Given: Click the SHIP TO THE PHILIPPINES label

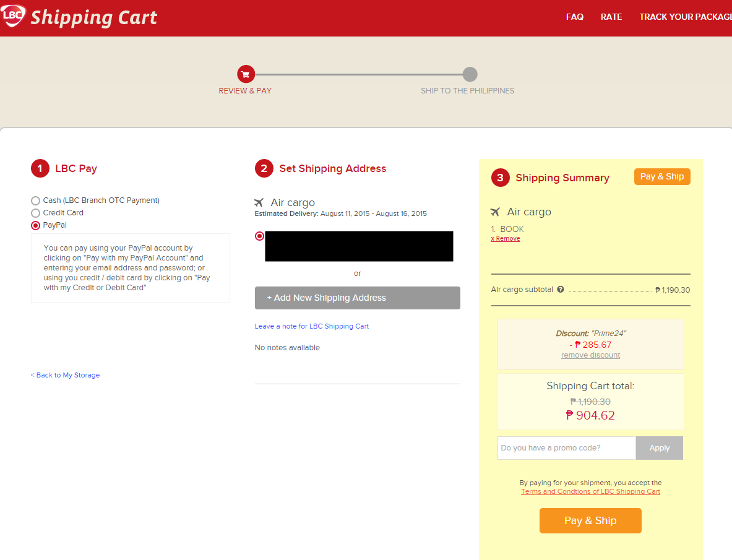Looking at the screenshot, I should pos(467,90).
